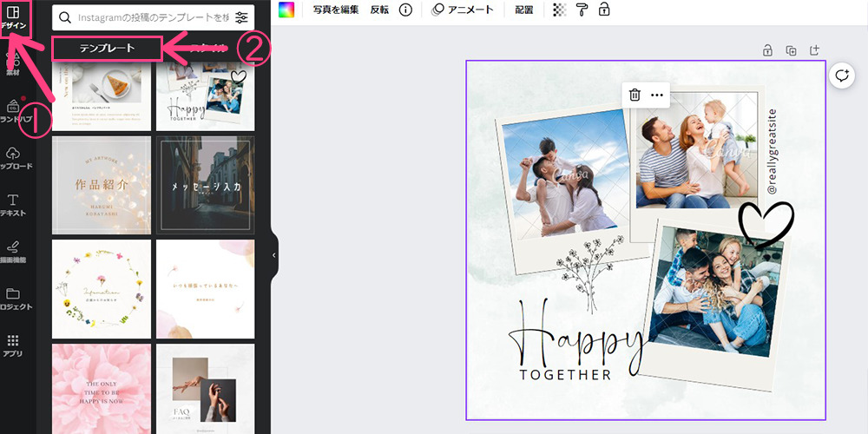Add a comment using the speech bubble button
Image resolution: width=868 pixels, height=434 pixels.
(x=842, y=76)
